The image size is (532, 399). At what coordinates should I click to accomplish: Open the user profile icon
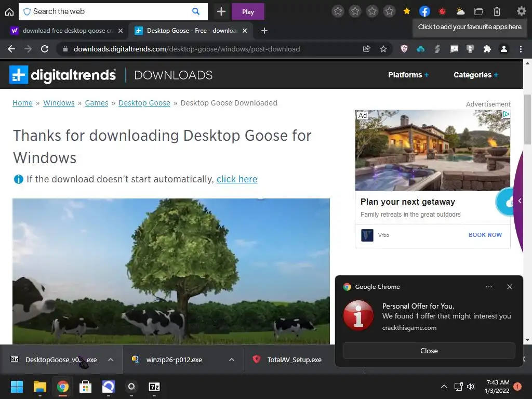504,49
